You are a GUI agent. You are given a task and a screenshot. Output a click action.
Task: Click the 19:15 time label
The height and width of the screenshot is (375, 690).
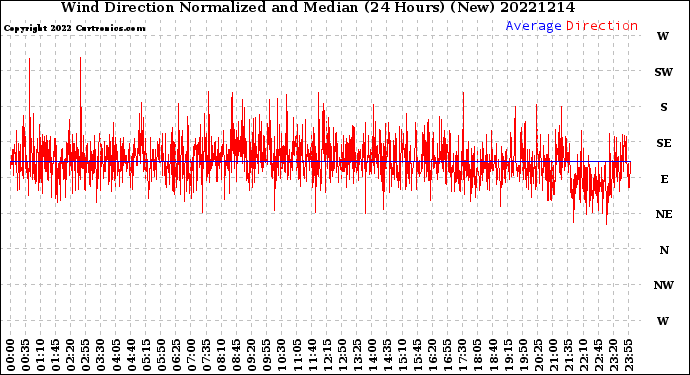tap(508, 355)
